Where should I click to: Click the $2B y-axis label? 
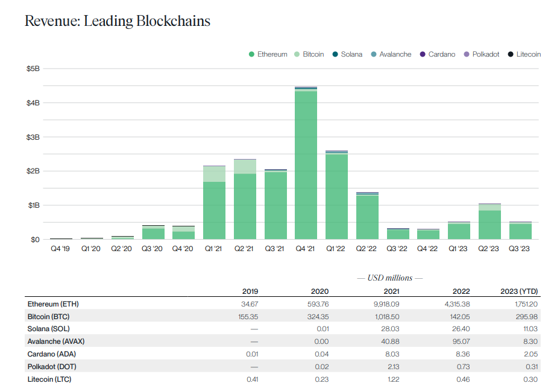[x=33, y=171]
